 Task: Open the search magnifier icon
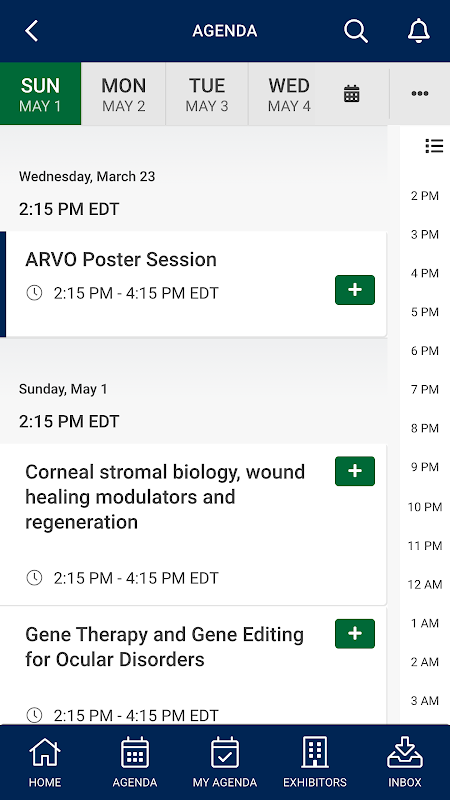pyautogui.click(x=356, y=31)
